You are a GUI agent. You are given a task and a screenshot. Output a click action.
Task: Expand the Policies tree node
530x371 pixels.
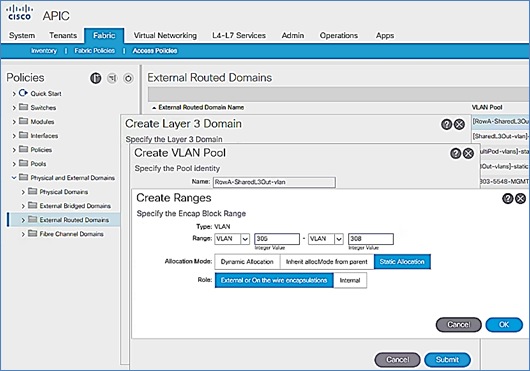[14, 150]
